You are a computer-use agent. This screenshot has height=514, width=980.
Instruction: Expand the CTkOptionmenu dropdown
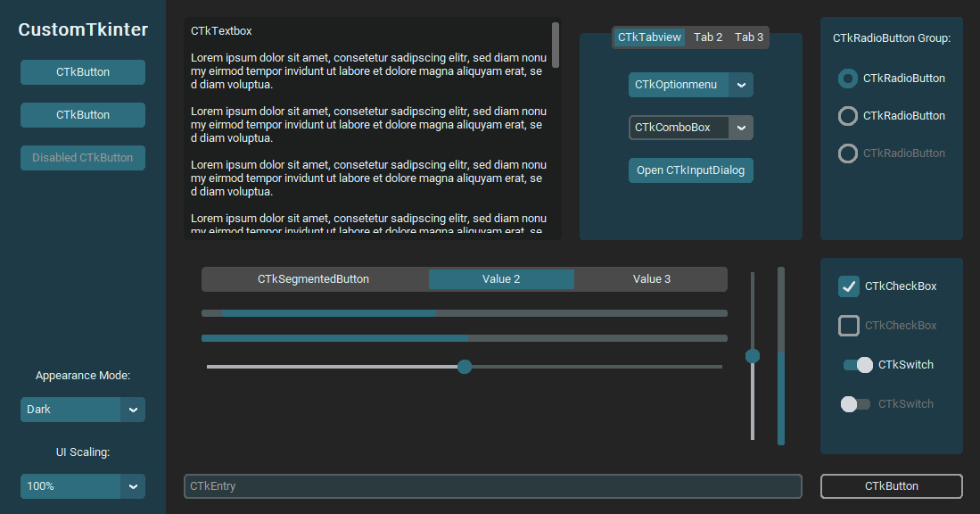[690, 84]
